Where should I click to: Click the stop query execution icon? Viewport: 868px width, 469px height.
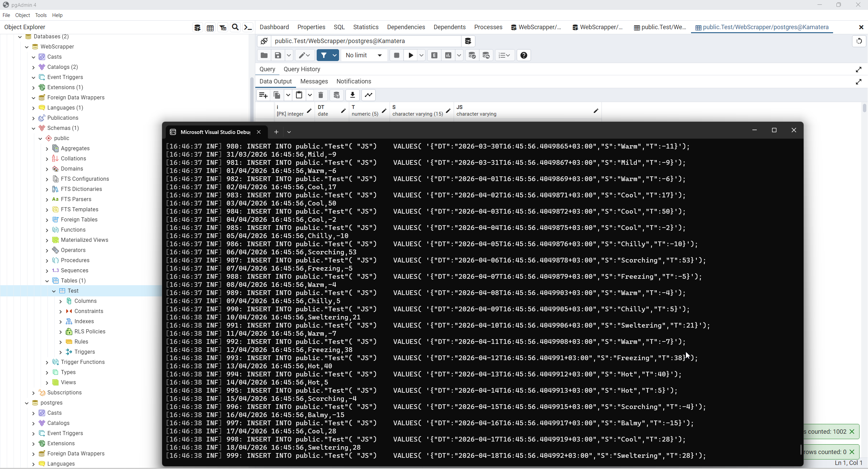[x=396, y=55]
